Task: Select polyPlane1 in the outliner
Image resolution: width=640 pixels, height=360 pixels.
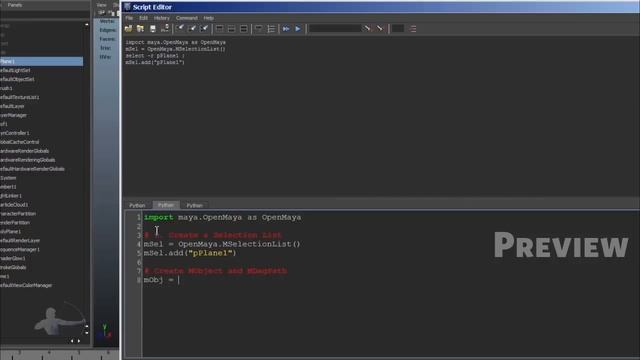Action: 11,231
